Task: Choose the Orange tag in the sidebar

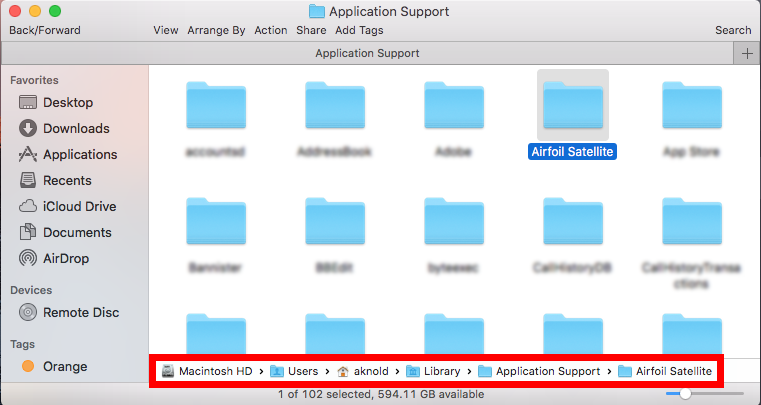Action: (x=54, y=366)
